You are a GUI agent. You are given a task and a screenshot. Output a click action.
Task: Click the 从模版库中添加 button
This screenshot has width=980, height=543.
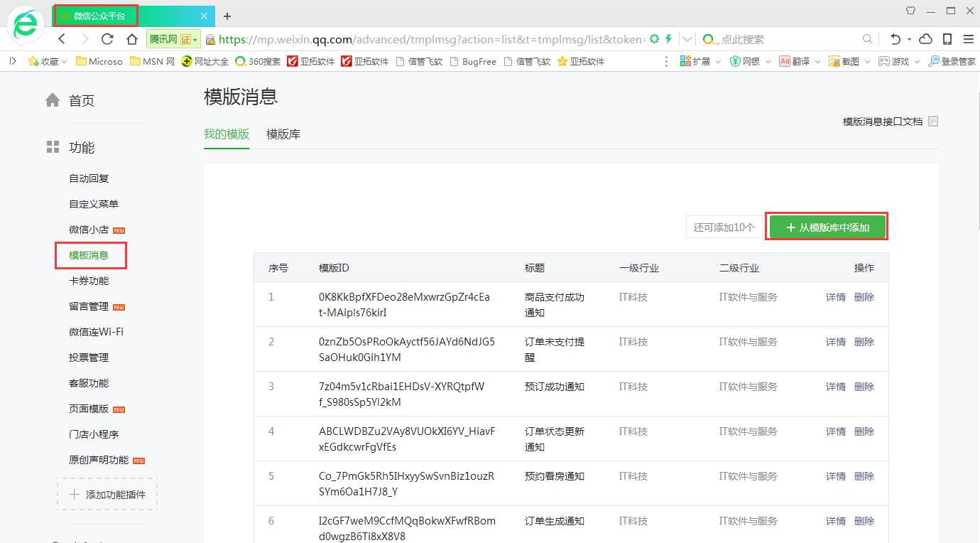[827, 227]
